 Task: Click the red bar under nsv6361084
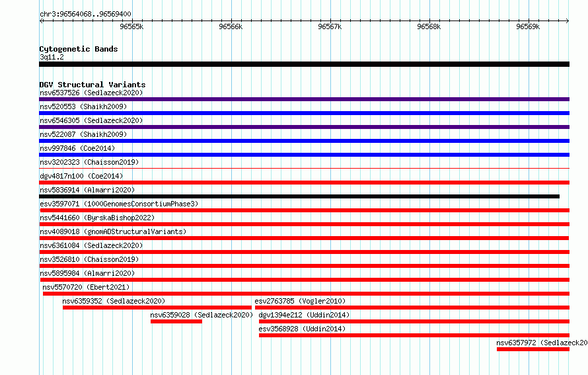[x=304, y=252]
